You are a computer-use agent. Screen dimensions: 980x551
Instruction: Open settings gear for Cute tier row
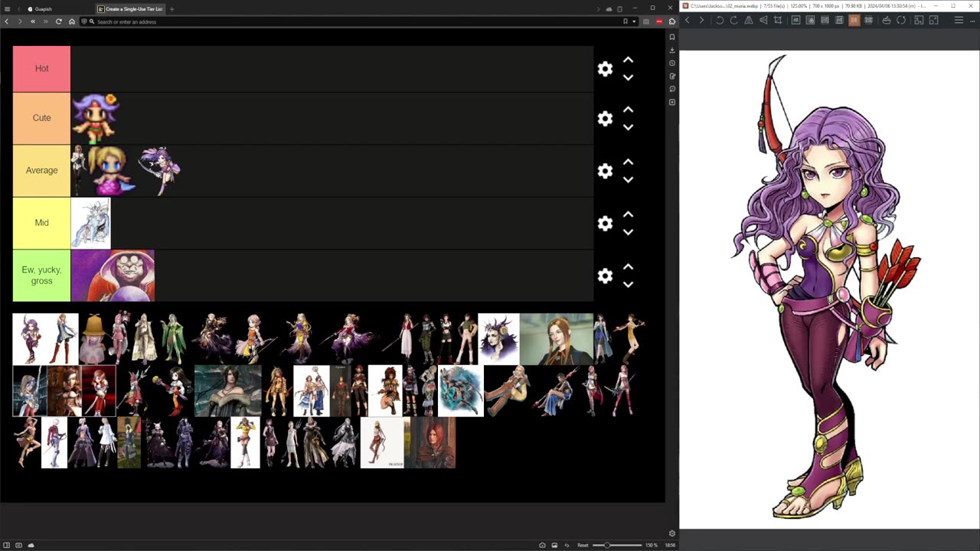coord(605,119)
